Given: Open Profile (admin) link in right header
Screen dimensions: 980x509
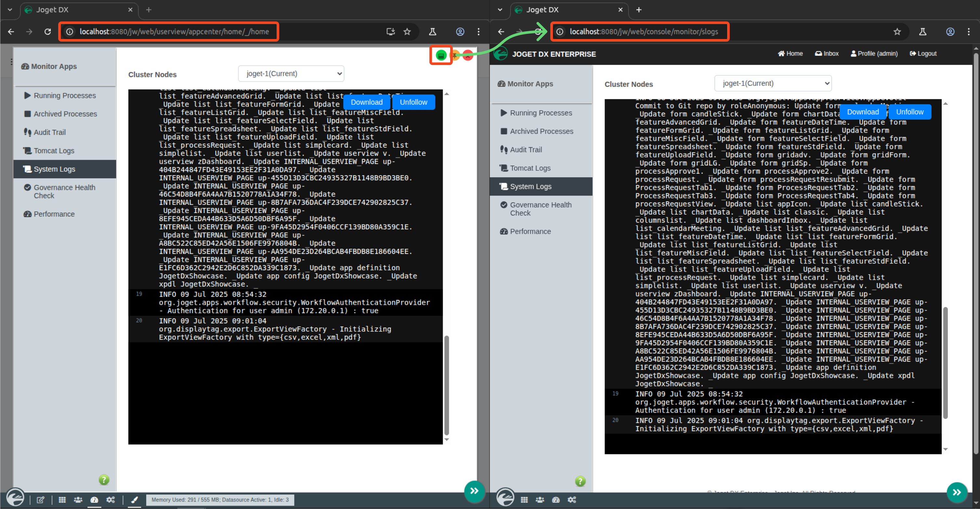Looking at the screenshot, I should point(874,54).
